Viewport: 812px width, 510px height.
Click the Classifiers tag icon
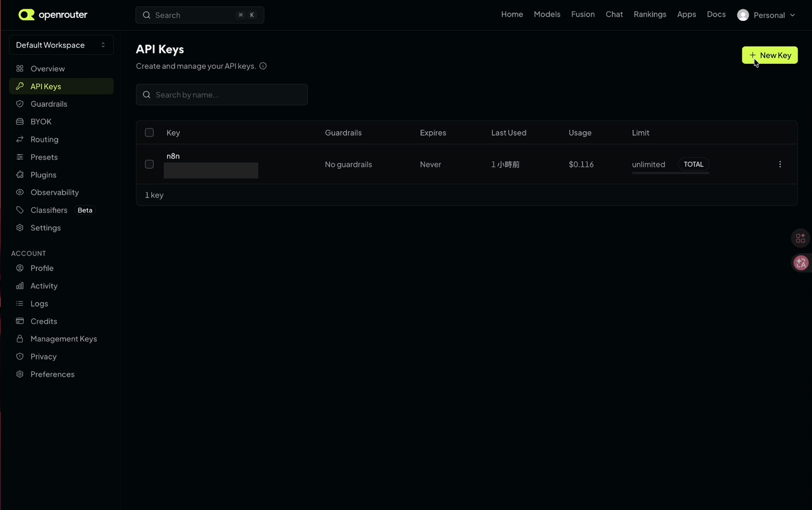(x=20, y=210)
